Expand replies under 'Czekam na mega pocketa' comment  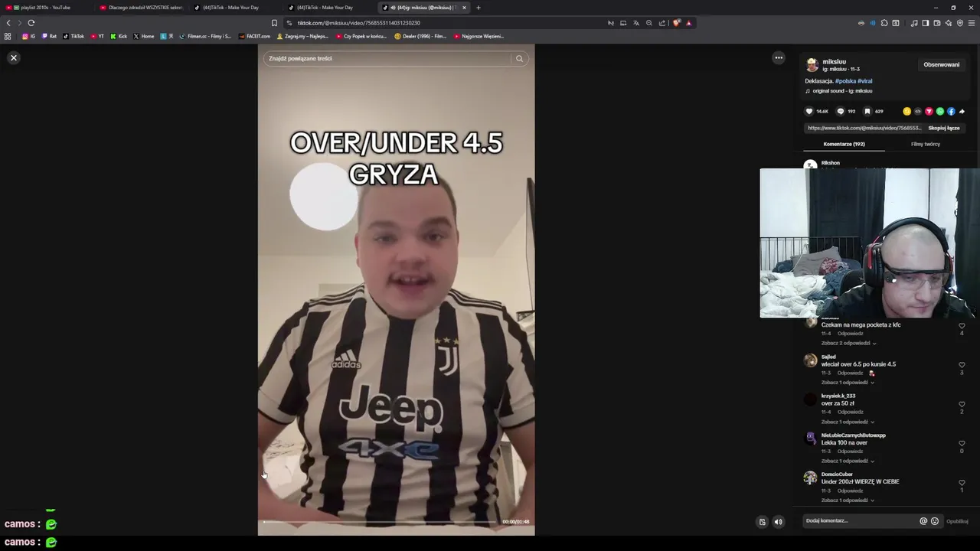coord(848,343)
